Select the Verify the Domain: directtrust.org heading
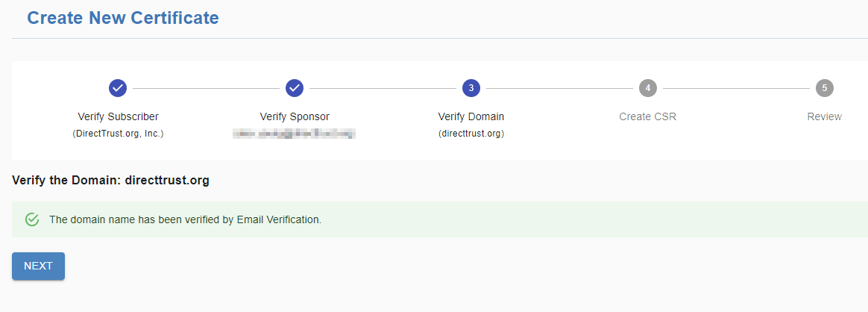The image size is (868, 312). [110, 181]
